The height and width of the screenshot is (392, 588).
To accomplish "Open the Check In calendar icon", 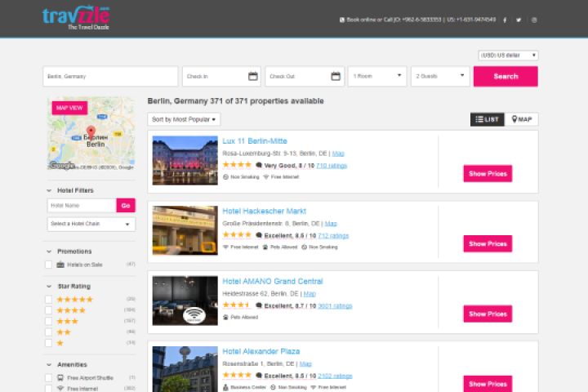I will click(x=253, y=76).
